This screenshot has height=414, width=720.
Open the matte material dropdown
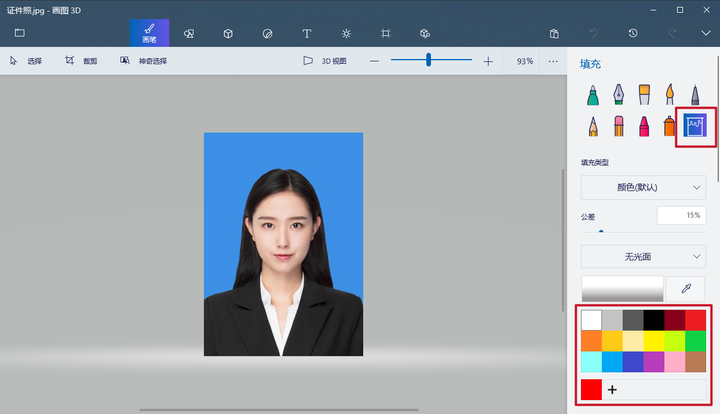(643, 257)
